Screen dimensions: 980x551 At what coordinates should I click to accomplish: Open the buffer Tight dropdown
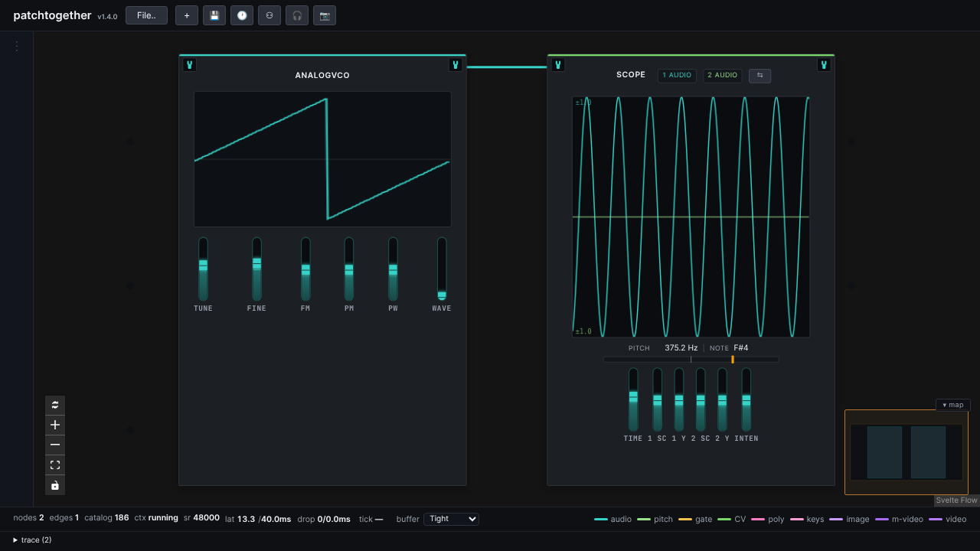point(451,519)
